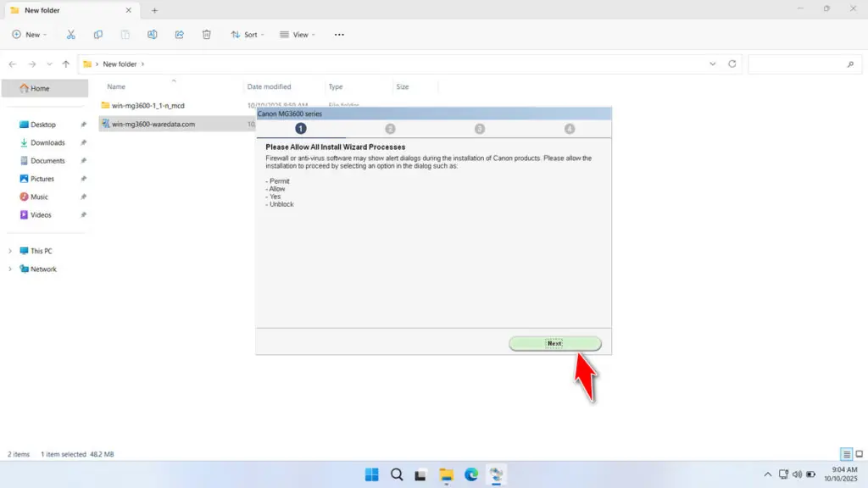Click the Rename icon in the toolbar
The image size is (868, 488).
[x=153, y=35]
